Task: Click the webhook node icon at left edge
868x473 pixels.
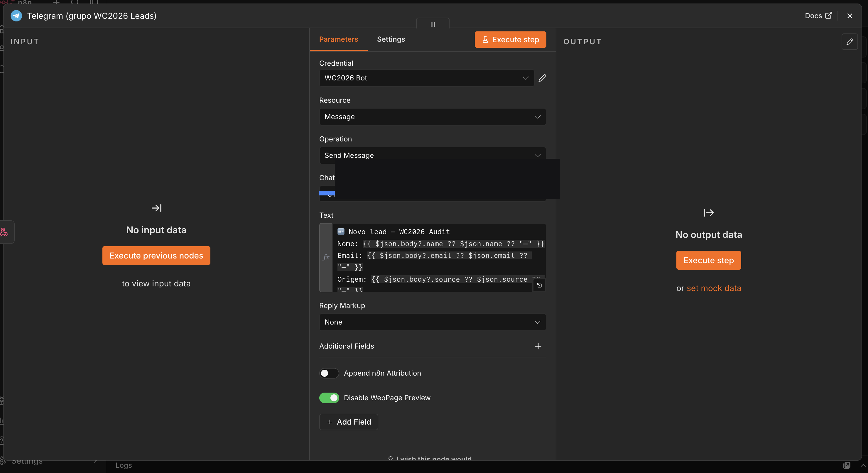Action: pos(4,232)
